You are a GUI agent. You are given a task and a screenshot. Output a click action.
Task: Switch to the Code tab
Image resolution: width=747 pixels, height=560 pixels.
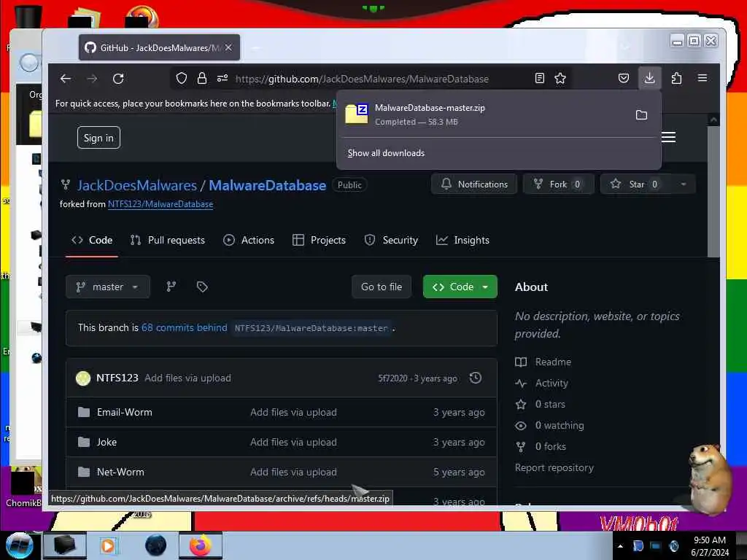92,240
